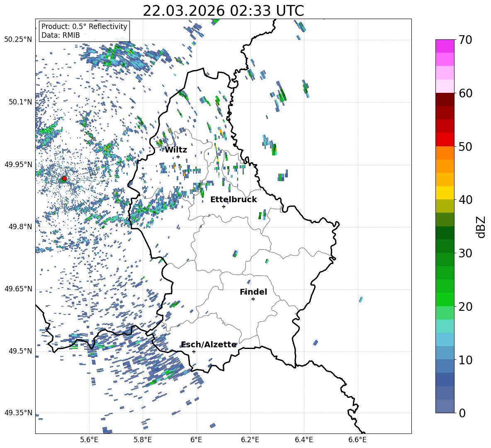Click the 6.2°E longitude tick label

(x=250, y=439)
